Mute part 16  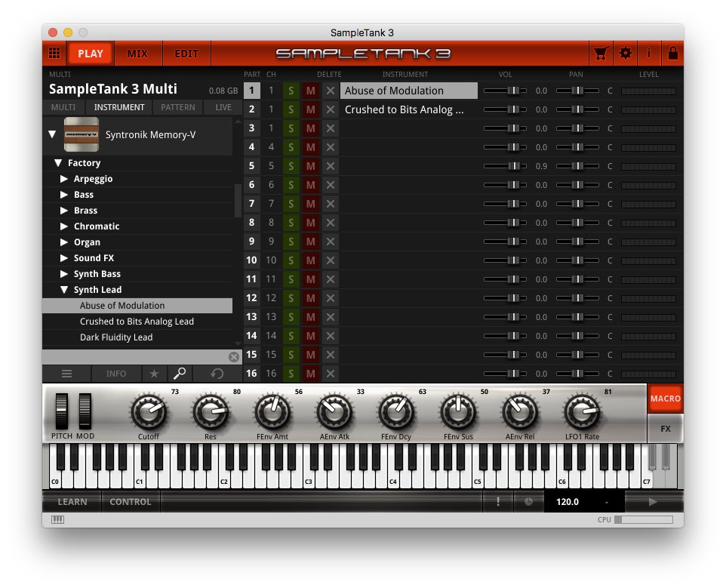point(311,374)
